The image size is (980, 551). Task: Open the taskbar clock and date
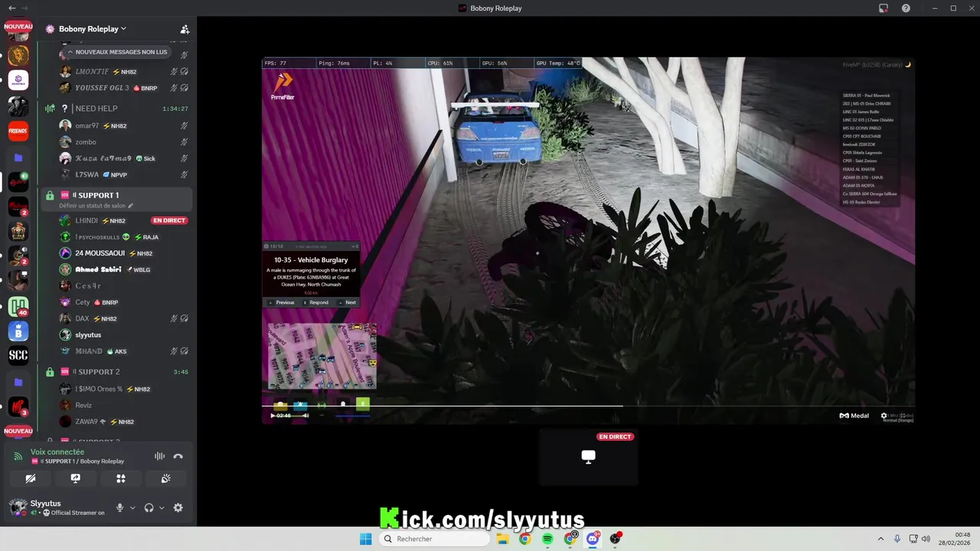pyautogui.click(x=955, y=539)
